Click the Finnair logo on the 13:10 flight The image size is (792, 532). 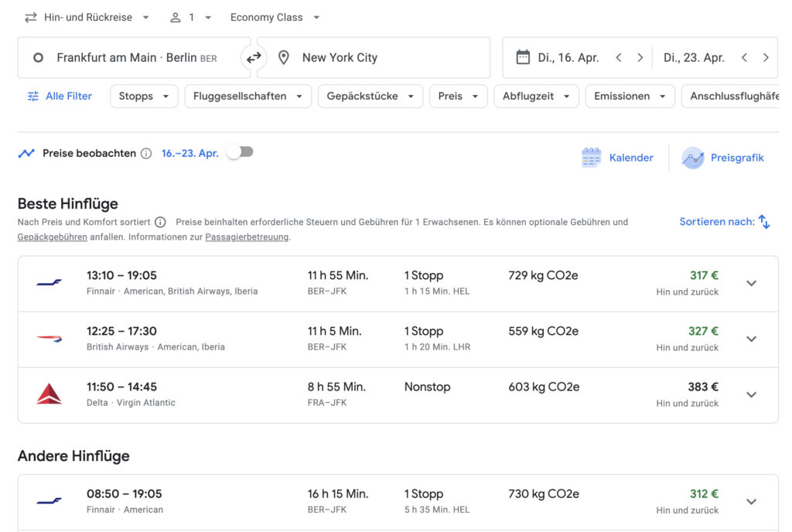pos(49,283)
